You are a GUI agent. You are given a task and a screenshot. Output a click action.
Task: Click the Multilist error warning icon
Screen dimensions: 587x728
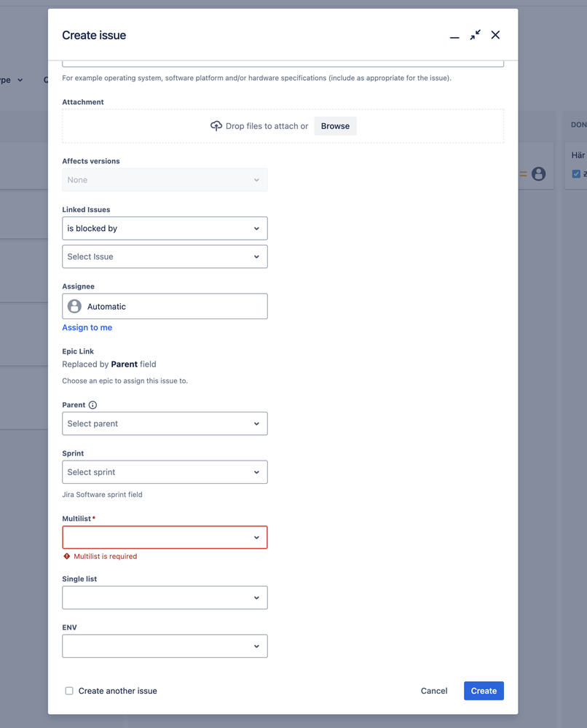coord(67,556)
